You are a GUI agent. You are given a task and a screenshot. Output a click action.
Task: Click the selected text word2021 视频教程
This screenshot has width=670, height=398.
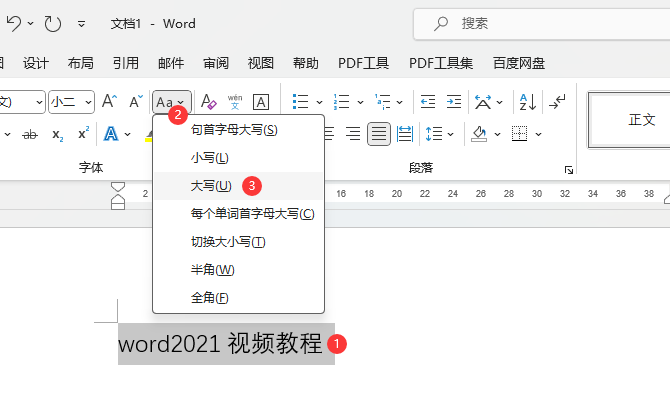pos(220,343)
